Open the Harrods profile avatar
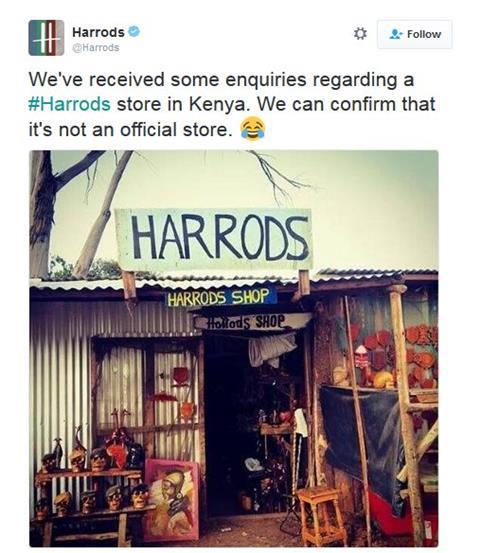 (x=46, y=38)
